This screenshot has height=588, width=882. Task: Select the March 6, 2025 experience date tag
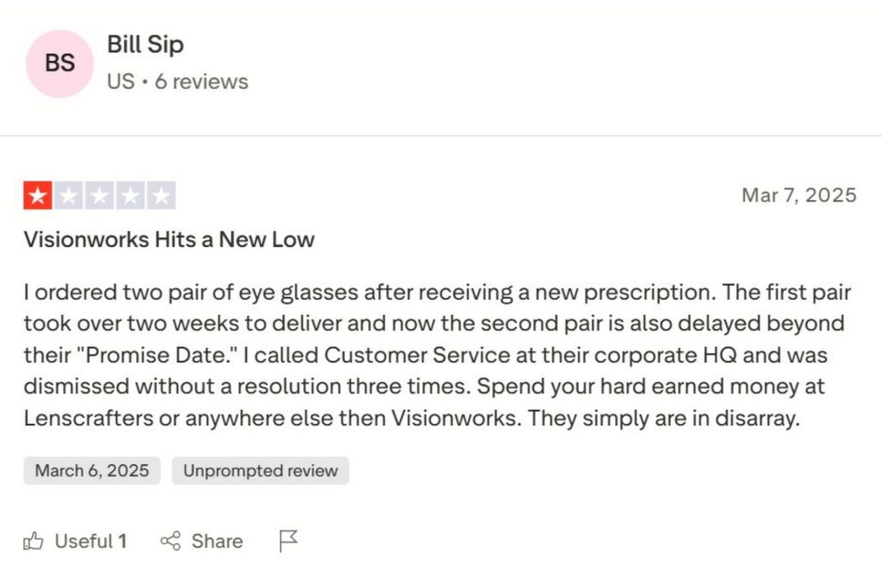pyautogui.click(x=90, y=471)
